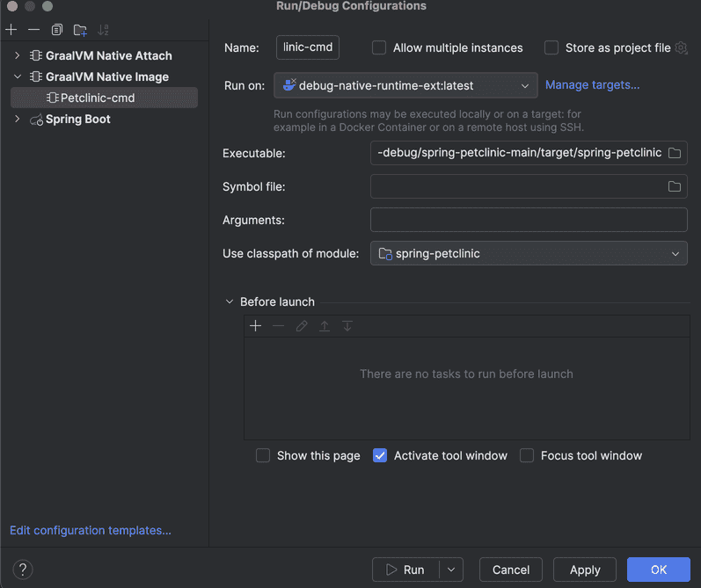Edit the Before launch task pencil icon

click(x=302, y=326)
